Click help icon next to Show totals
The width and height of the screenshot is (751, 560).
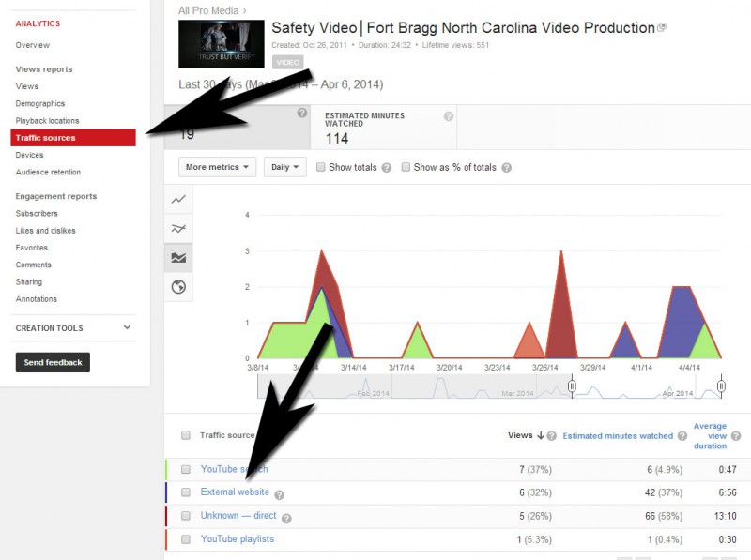point(387,168)
